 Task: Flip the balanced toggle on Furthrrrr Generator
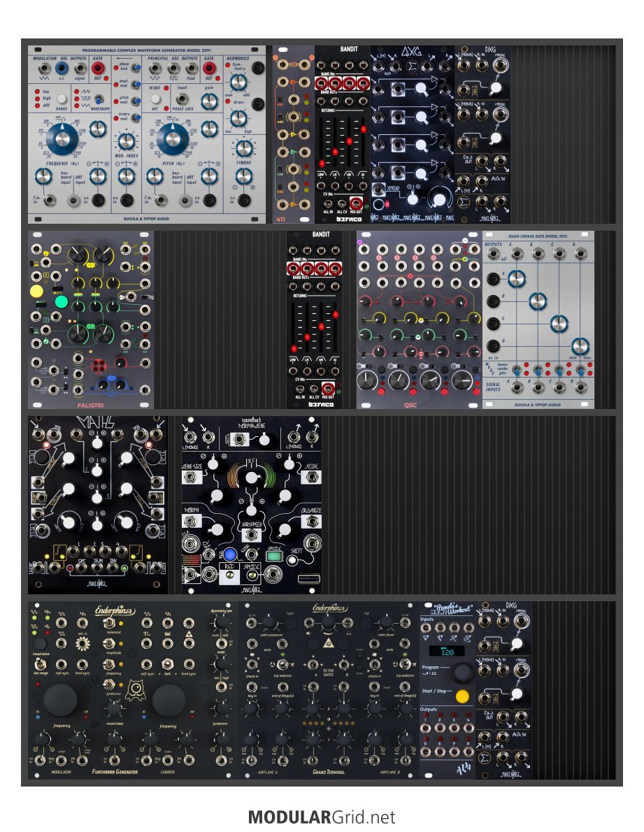tap(110, 623)
